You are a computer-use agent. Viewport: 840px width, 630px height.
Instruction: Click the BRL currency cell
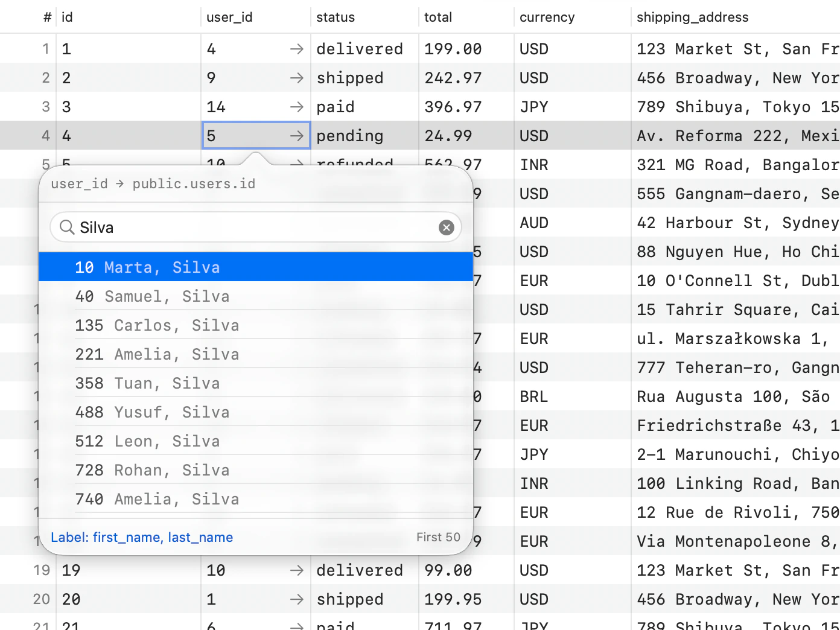tap(573, 396)
